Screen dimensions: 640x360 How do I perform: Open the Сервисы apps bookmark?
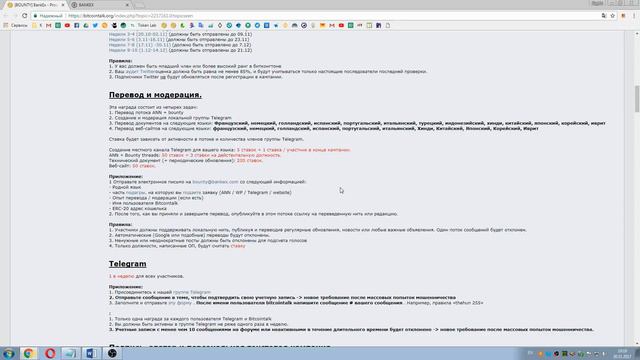pos(16,25)
